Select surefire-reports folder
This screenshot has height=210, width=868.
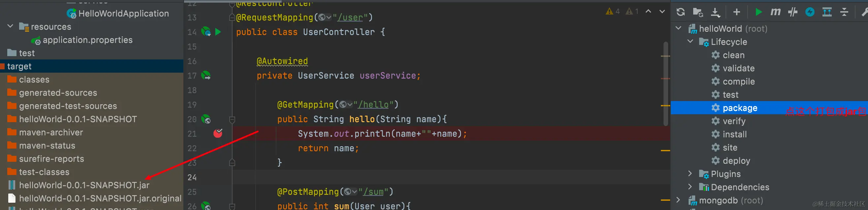[46, 159]
